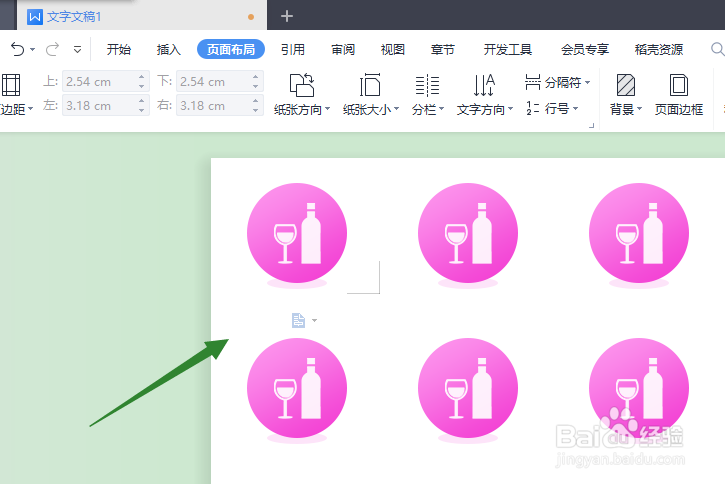Create a new tab with plus button
The image size is (725, 484).
(287, 16)
